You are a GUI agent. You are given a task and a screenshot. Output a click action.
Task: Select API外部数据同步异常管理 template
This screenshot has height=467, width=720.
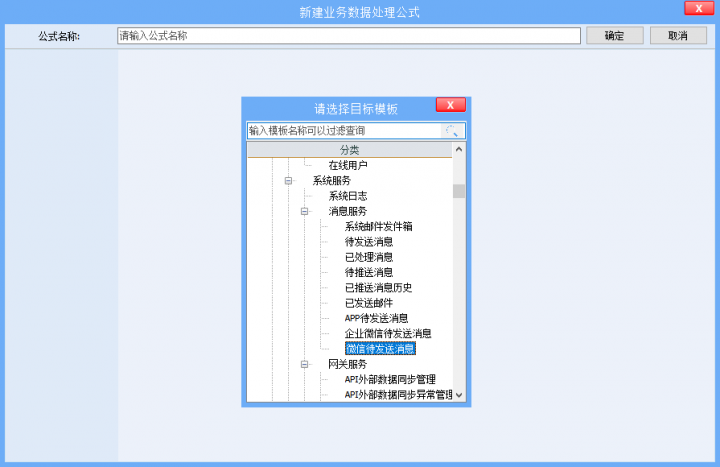(398, 394)
